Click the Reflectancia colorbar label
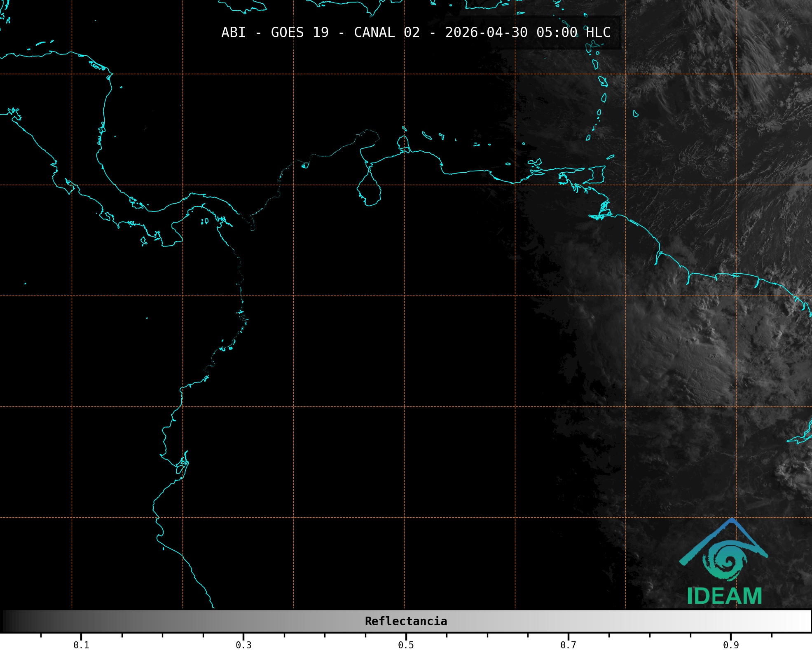Screen dimensions: 812x650 click(406, 621)
